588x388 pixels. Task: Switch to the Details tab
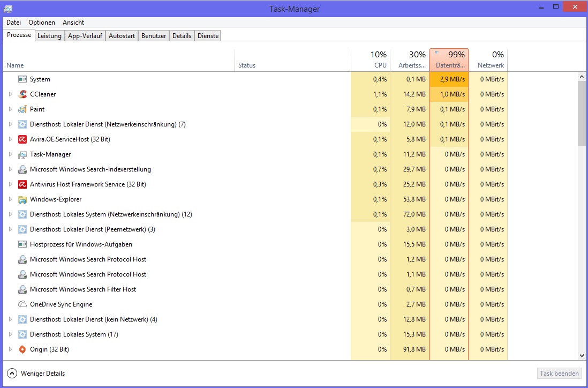click(x=182, y=36)
